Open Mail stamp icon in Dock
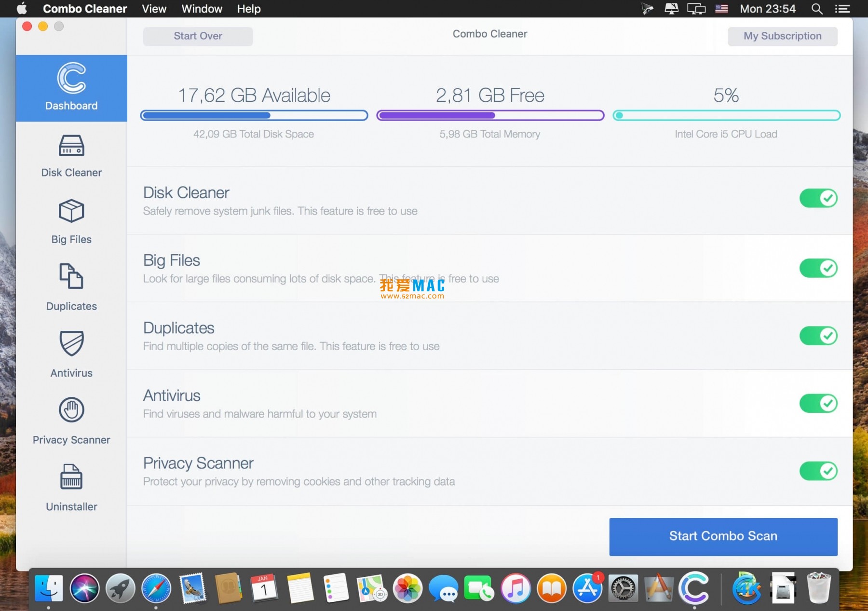The image size is (868, 611). [x=192, y=588]
